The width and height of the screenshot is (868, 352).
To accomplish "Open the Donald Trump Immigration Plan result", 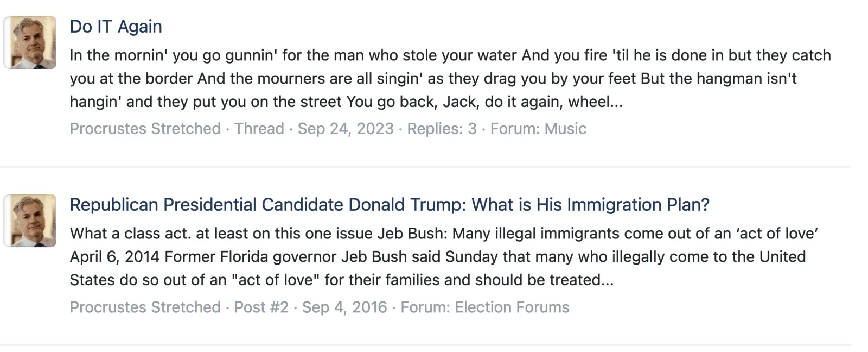I will pyautogui.click(x=389, y=204).
